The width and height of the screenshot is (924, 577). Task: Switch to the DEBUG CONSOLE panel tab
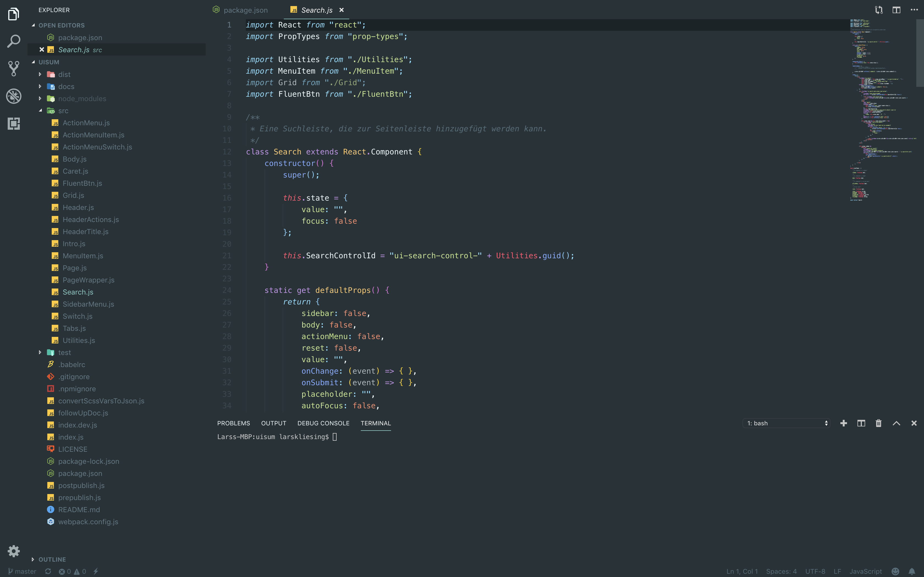(323, 423)
